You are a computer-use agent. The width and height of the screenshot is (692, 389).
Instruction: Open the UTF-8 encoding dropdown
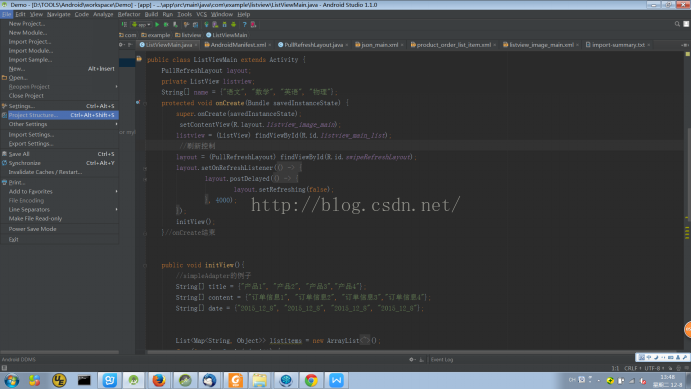pos(654,368)
